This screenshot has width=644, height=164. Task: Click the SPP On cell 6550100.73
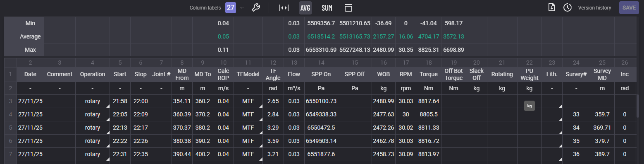click(x=321, y=101)
